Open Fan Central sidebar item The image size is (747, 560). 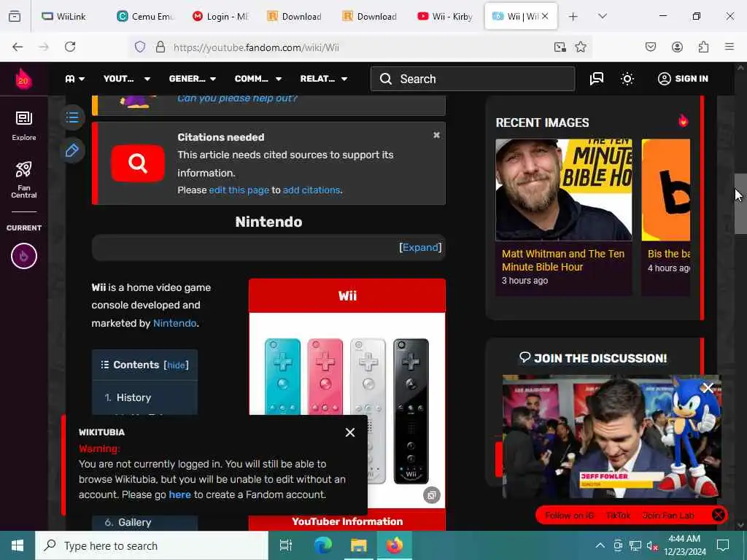pyautogui.click(x=24, y=179)
